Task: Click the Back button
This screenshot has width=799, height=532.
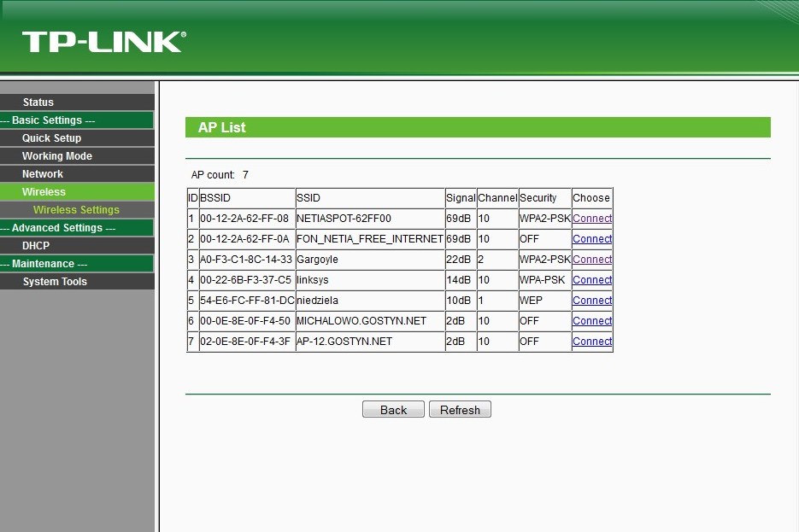Action: tap(393, 410)
